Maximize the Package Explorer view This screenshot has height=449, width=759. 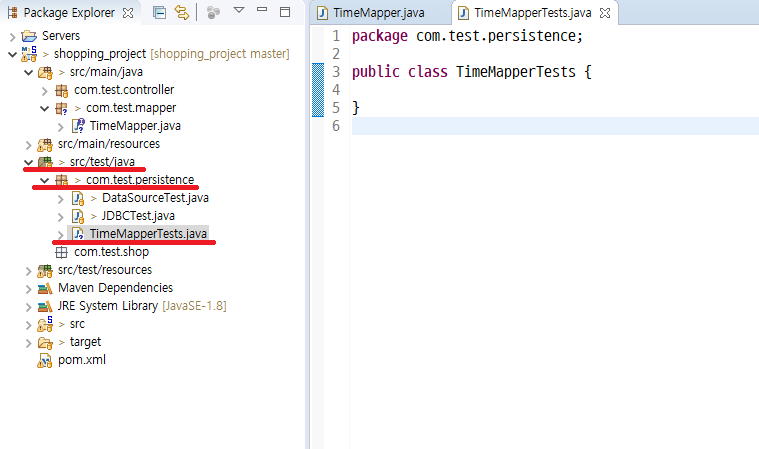point(285,12)
